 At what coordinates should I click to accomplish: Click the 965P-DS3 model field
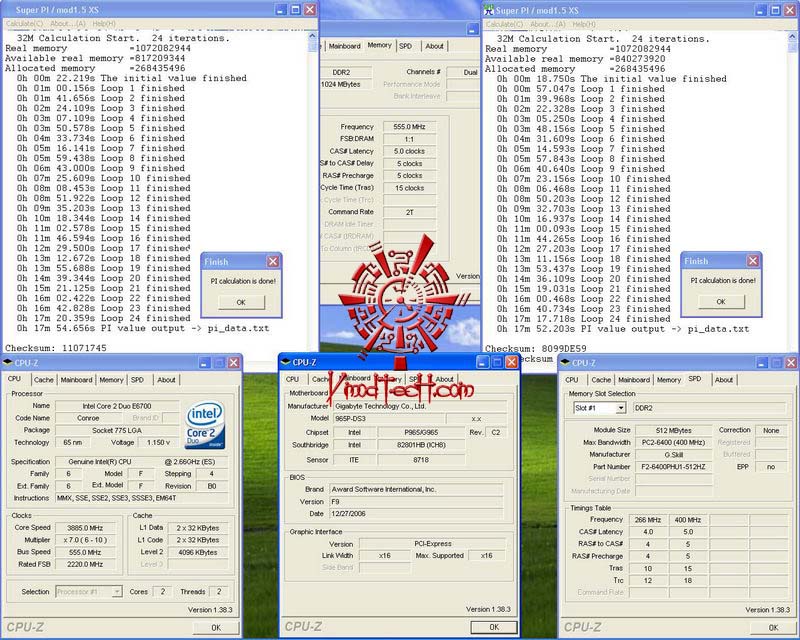(x=389, y=419)
